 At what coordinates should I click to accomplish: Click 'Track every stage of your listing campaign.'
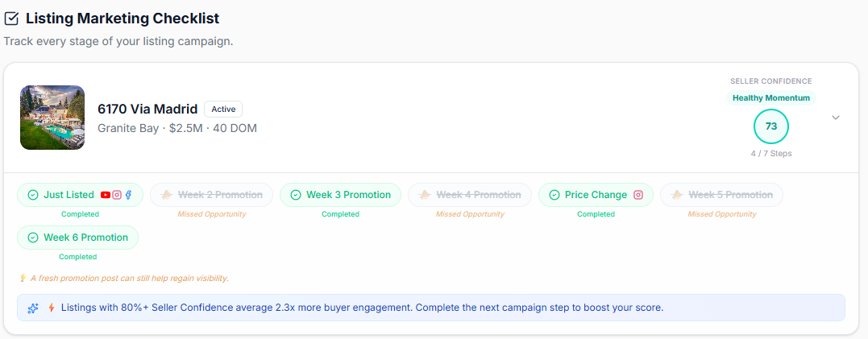118,42
